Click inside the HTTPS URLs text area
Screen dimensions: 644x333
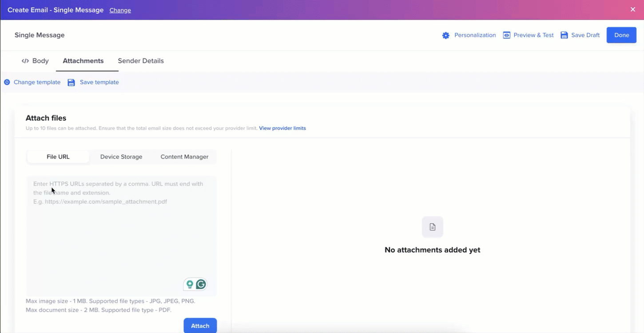pyautogui.click(x=121, y=236)
